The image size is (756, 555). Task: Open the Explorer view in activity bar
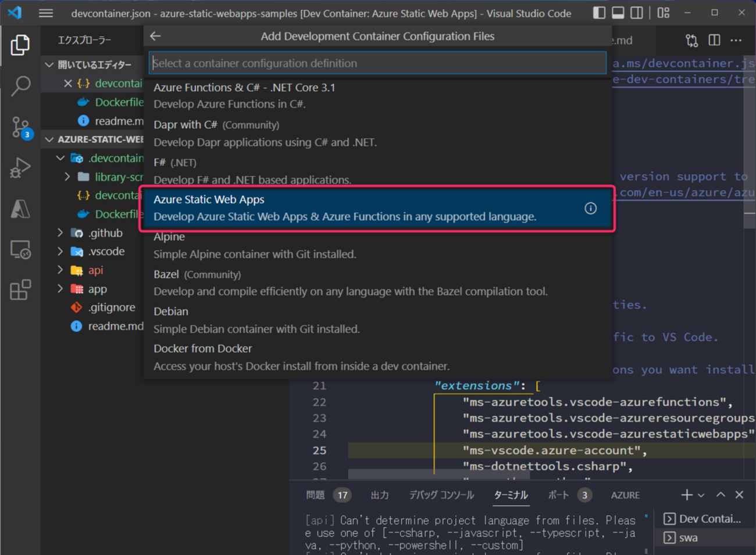[x=20, y=45]
